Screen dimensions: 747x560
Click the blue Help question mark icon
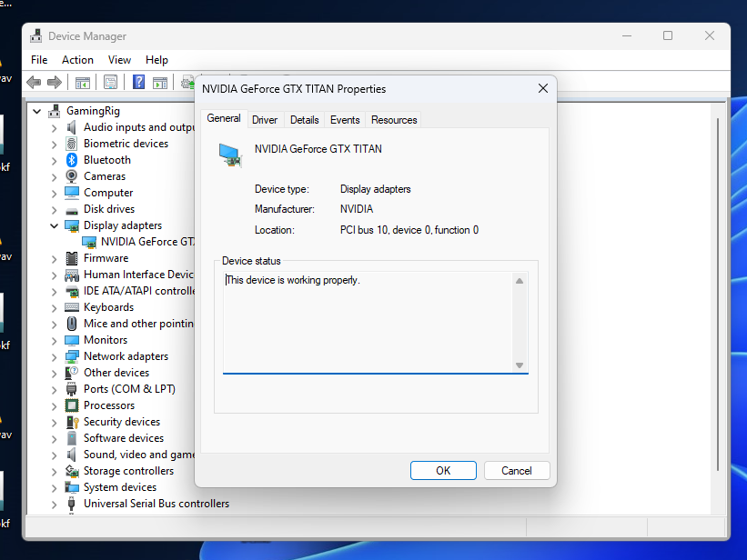click(x=138, y=82)
